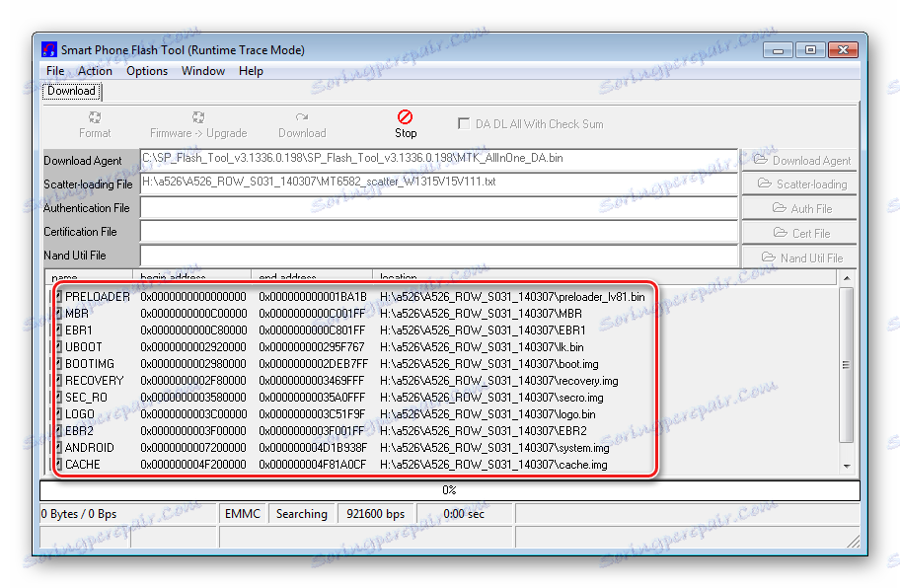This screenshot has height=588, width=900.
Task: Click the partition list scrollbar thumb
Action: (x=846, y=365)
